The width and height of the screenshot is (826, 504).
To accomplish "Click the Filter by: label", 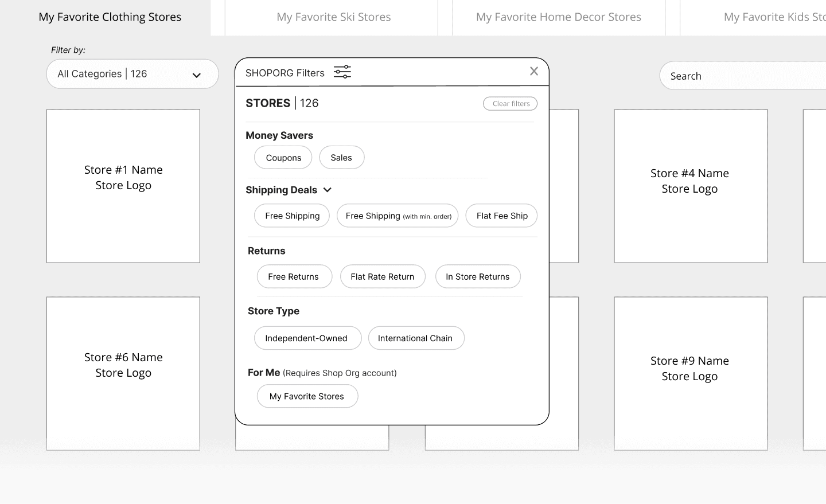I will pyautogui.click(x=68, y=50).
